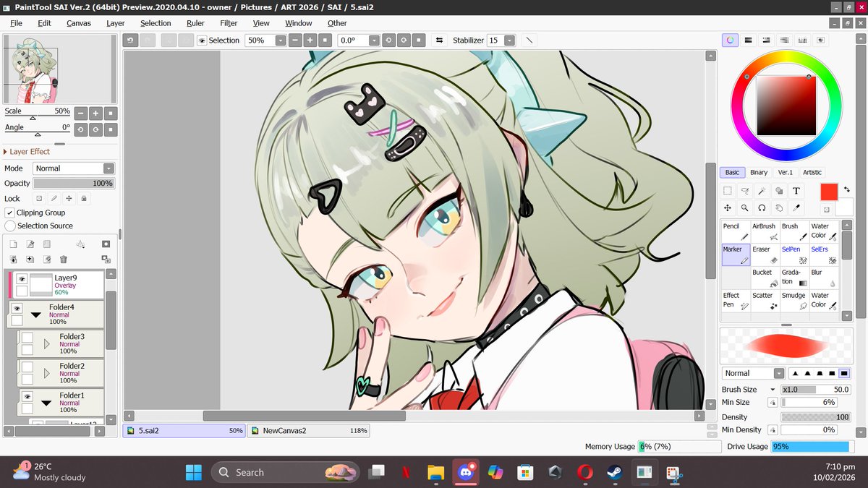
Task: Open Discord from the taskbar
Action: [465, 472]
